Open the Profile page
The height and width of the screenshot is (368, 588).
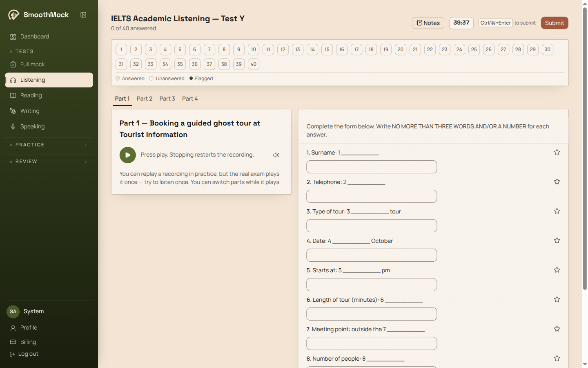[49, 328]
